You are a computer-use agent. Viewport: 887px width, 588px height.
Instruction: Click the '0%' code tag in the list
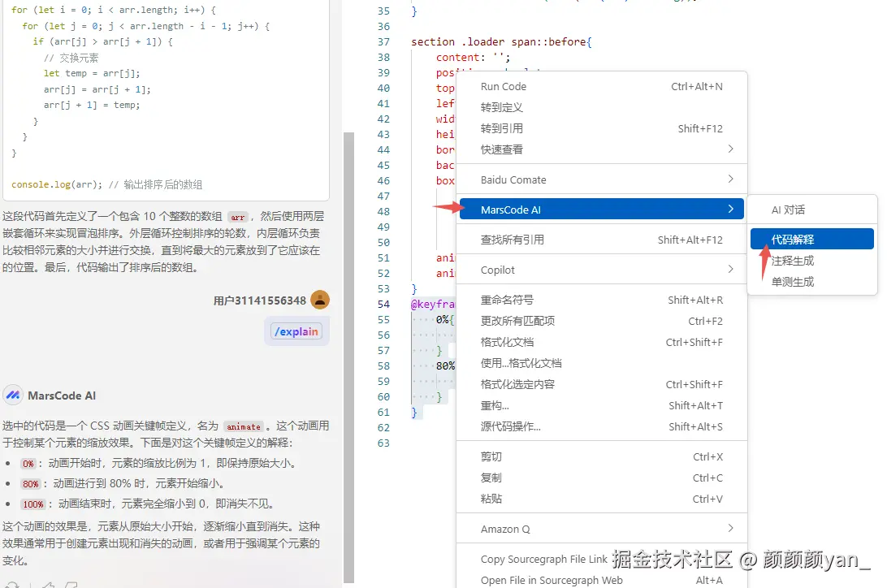tap(28, 464)
